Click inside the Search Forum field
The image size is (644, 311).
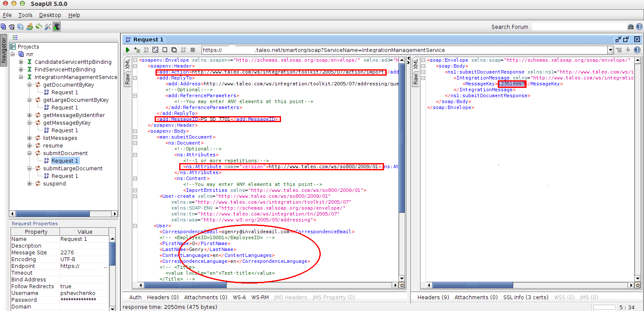point(578,27)
